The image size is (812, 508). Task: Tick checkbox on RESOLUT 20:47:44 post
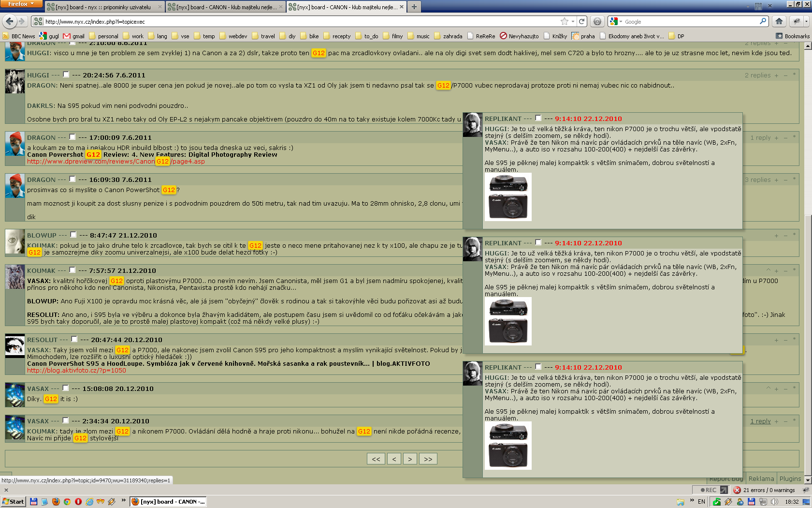(x=74, y=339)
